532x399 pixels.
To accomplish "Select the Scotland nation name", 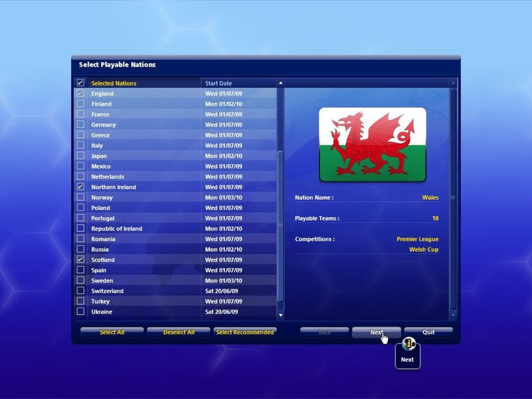I will tap(103, 260).
